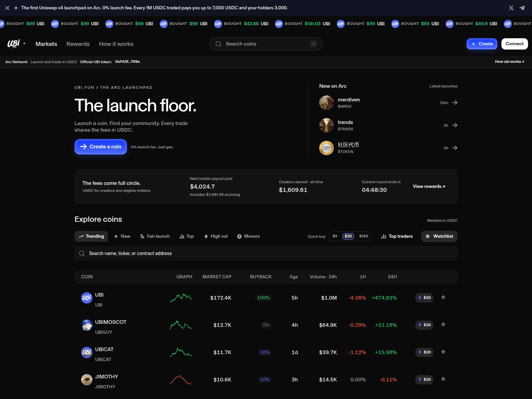Image resolution: width=532 pixels, height=399 pixels.
Task: Click the UBI 100% buyback badge
Action: 263,298
